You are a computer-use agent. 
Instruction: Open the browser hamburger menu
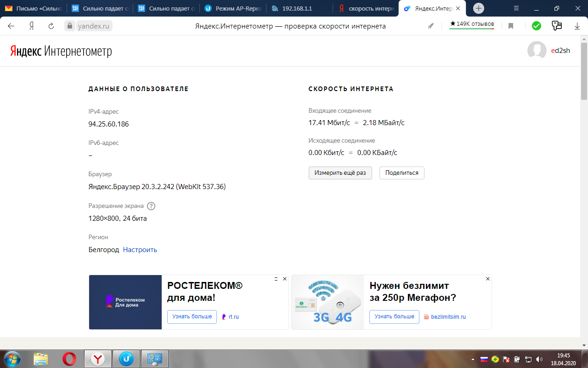516,8
